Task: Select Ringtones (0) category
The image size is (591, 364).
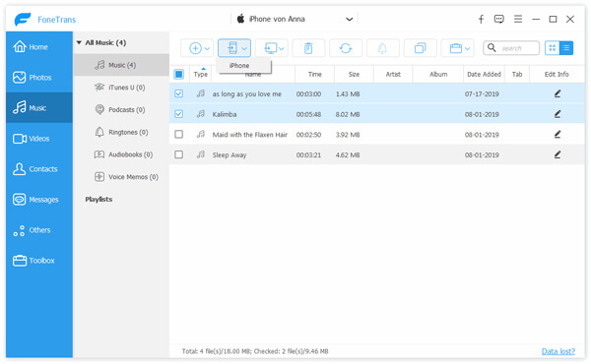Action: 121,132
